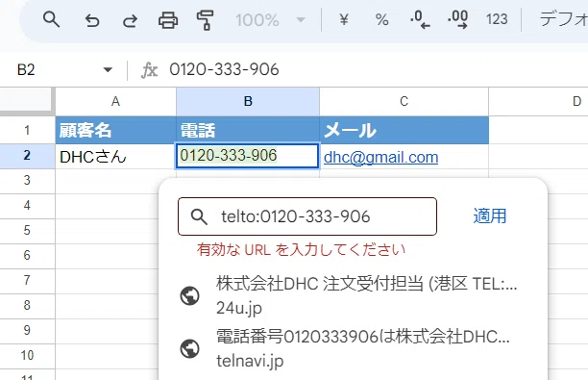588x380 pixels.
Task: Format as yen currency
Action: (344, 19)
